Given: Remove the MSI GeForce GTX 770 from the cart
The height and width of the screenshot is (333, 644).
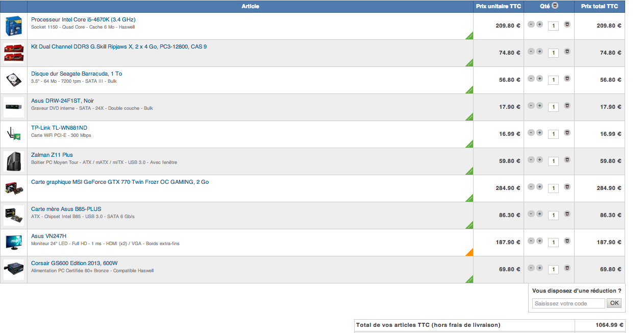Looking at the screenshot, I should 567,187.
